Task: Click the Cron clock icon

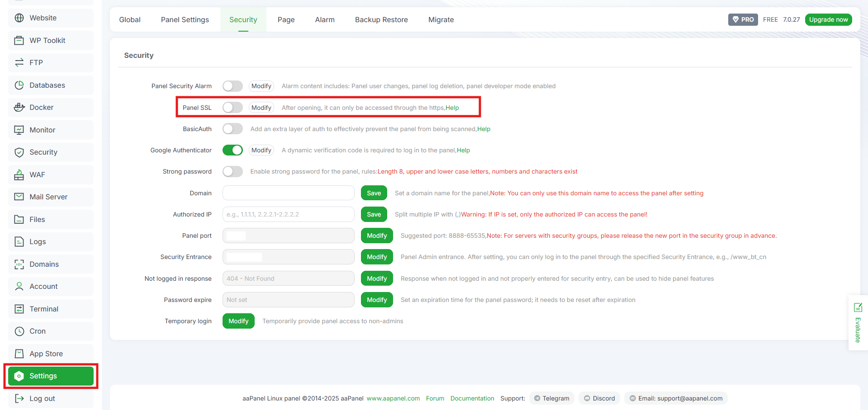Action: tap(19, 331)
